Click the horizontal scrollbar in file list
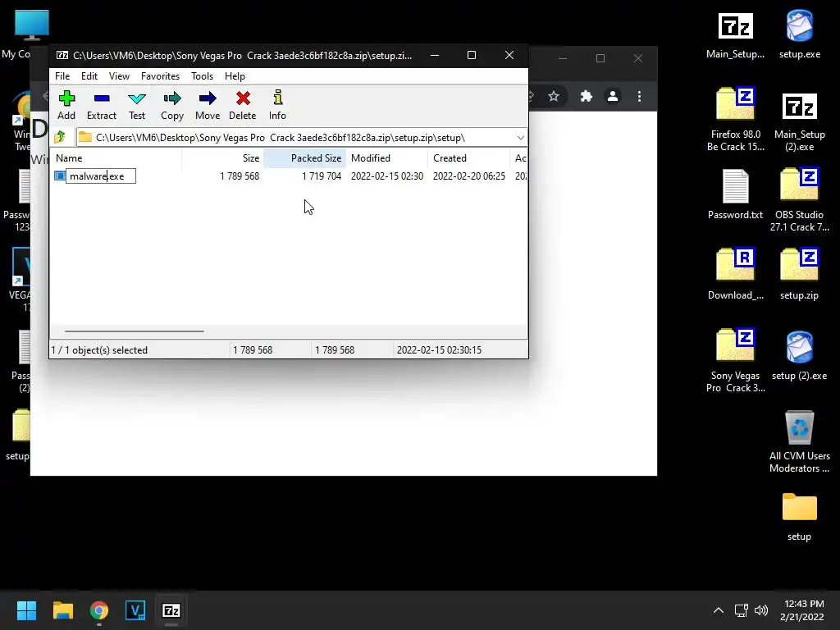Viewport: 840px width, 630px height. [134, 331]
